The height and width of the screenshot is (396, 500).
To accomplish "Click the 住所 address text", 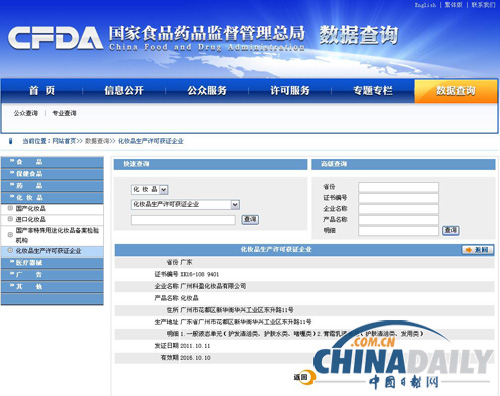I will click(237, 310).
